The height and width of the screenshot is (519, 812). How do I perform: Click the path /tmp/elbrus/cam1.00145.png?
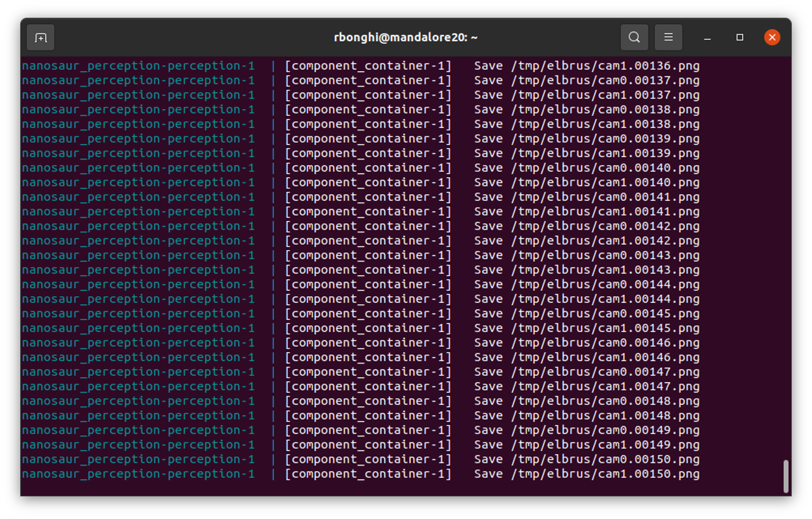[x=605, y=328]
